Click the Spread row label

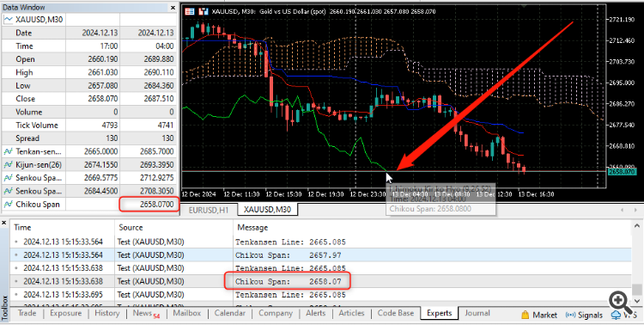(x=27, y=138)
